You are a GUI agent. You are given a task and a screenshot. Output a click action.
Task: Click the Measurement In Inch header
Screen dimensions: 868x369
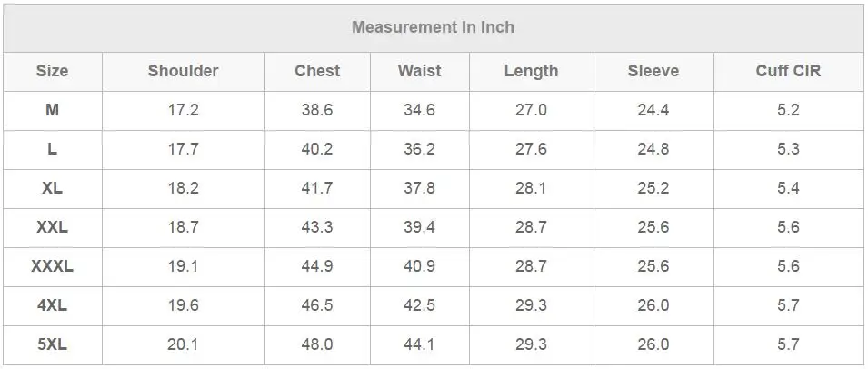pos(433,27)
